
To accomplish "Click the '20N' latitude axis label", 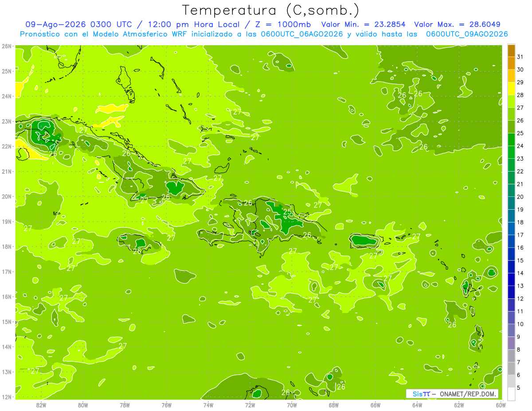I will [7, 196].
